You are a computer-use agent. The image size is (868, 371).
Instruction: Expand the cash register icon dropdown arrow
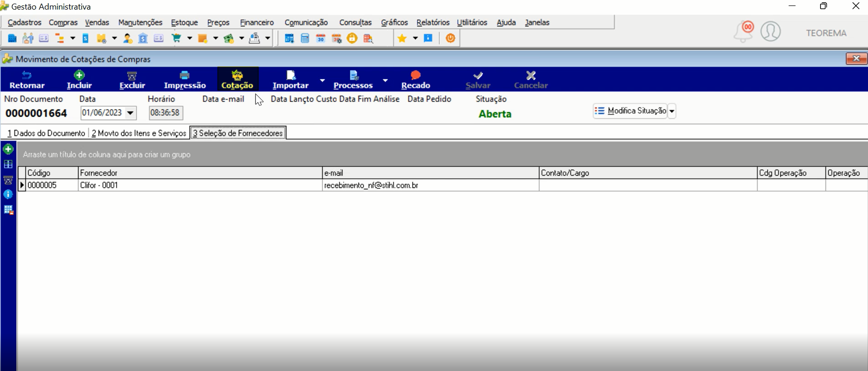[268, 38]
